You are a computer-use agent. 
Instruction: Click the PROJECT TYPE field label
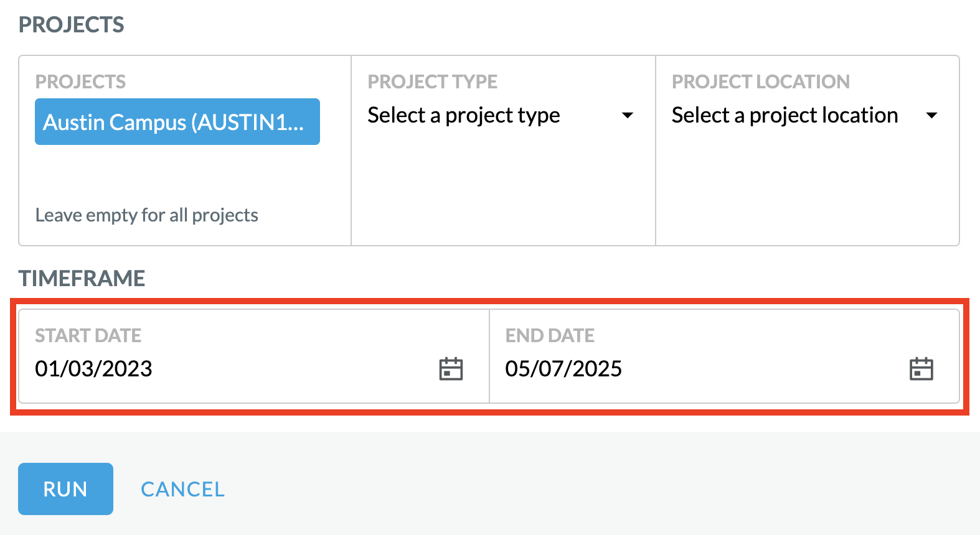(x=432, y=81)
